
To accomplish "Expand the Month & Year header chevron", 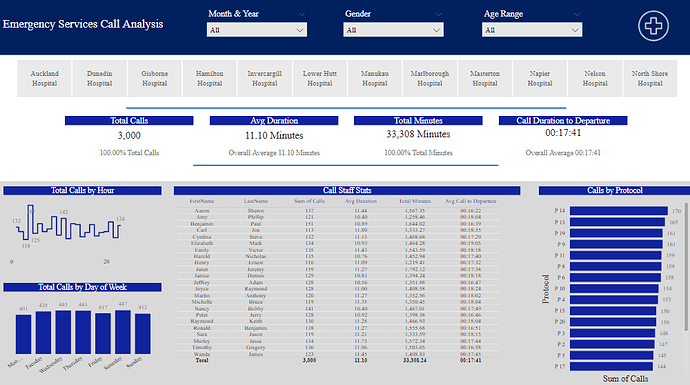I will 302,14.
